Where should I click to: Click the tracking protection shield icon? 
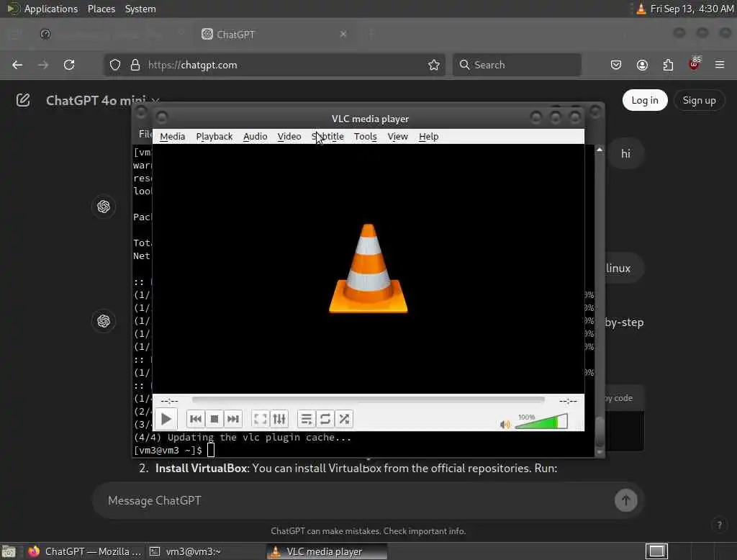pyautogui.click(x=115, y=65)
